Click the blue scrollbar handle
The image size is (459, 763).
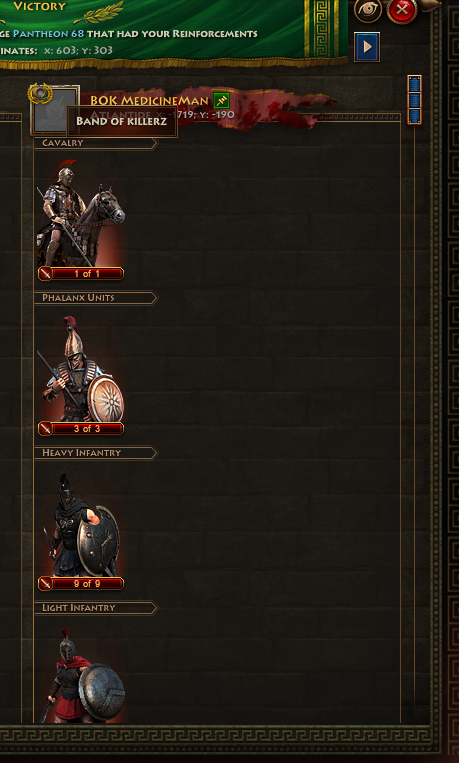tap(414, 100)
